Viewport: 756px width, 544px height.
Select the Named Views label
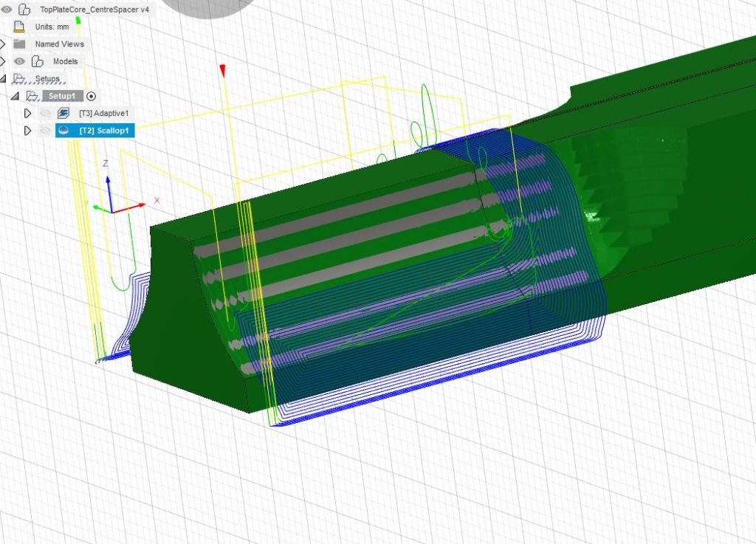click(x=59, y=44)
